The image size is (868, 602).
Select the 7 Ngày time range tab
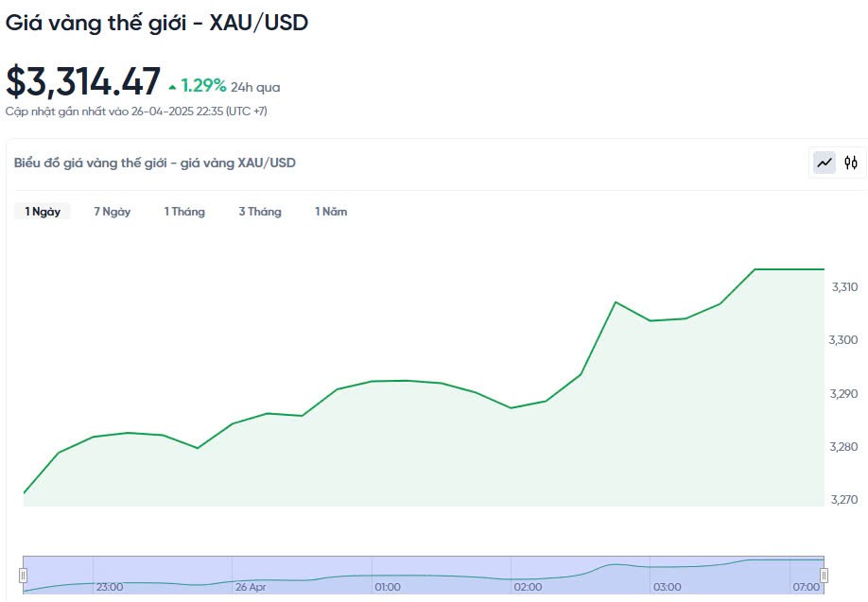point(112,212)
